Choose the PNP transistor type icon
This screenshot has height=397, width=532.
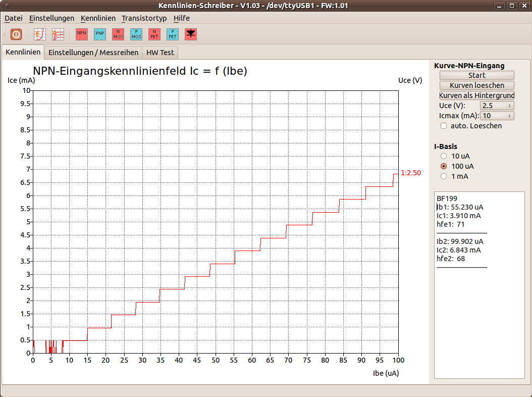(99, 34)
